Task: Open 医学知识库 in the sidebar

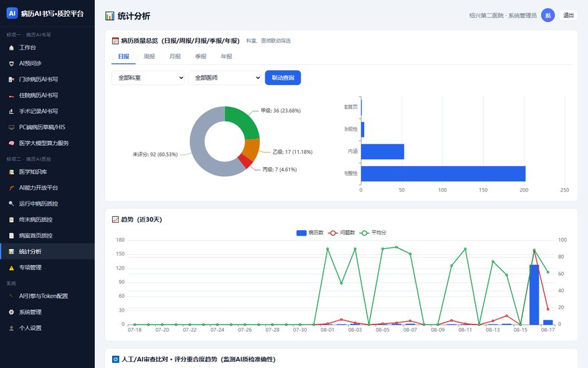Action: [47, 172]
